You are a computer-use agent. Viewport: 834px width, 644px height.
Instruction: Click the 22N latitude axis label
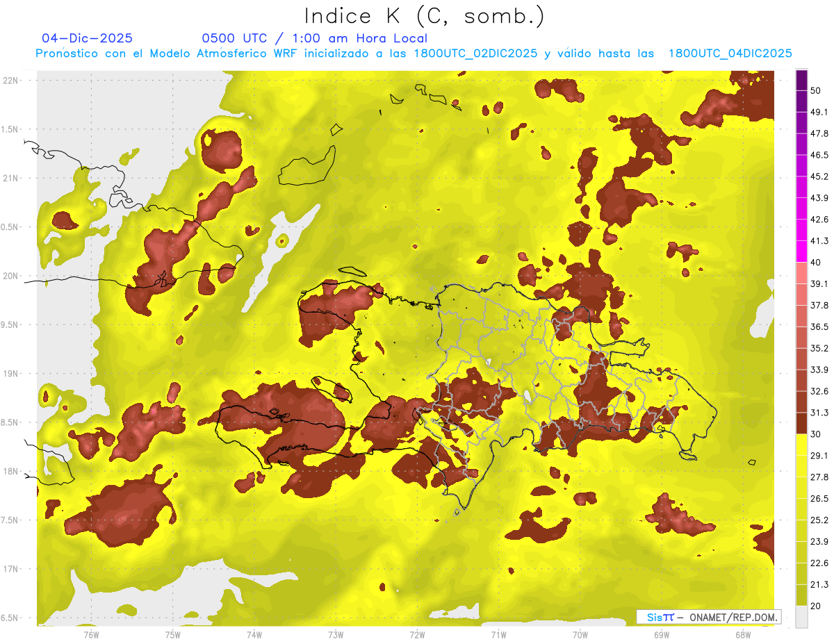[11, 81]
